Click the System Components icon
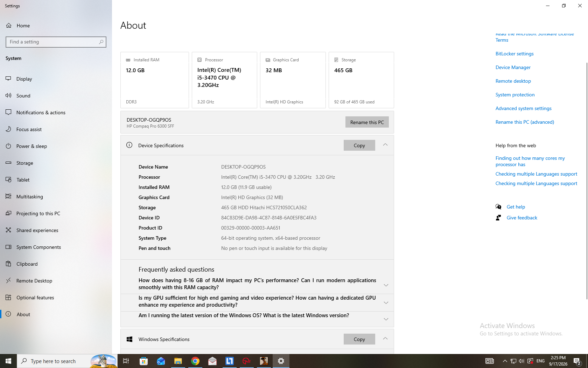 click(8, 247)
